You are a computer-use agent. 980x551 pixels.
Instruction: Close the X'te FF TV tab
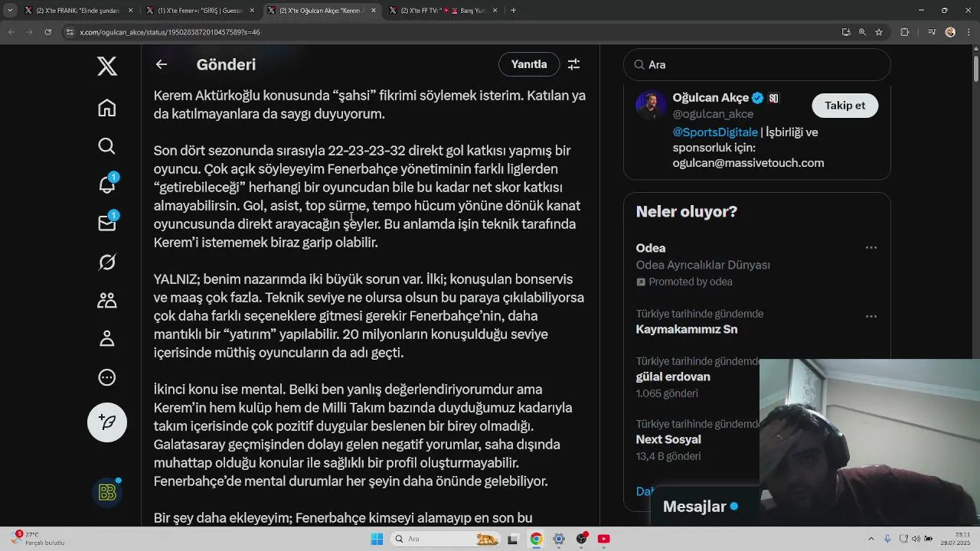click(x=495, y=11)
